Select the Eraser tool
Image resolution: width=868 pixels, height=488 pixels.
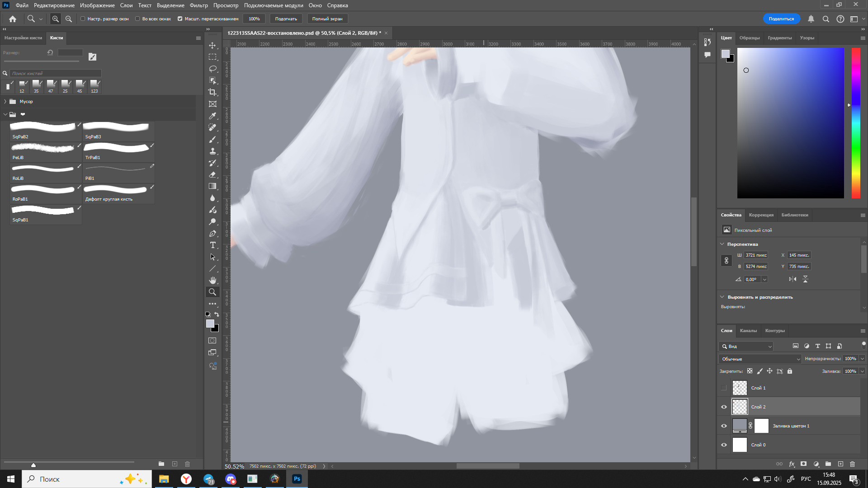pyautogui.click(x=212, y=174)
